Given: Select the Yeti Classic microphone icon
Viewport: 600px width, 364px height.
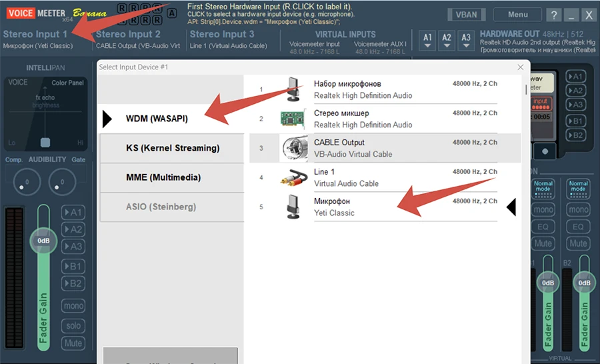Looking at the screenshot, I should 293,207.
